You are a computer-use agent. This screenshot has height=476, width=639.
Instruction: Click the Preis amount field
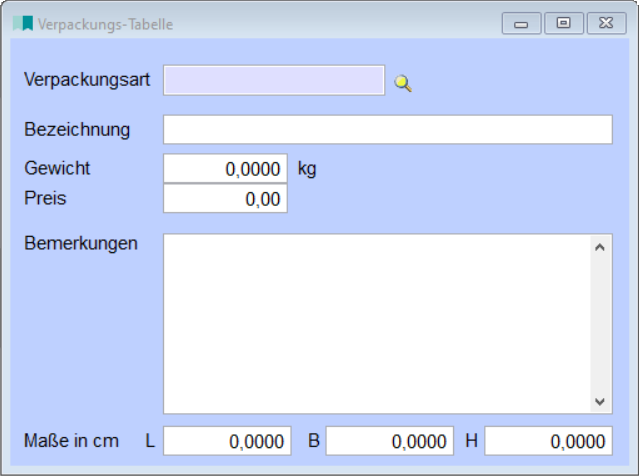click(x=225, y=199)
